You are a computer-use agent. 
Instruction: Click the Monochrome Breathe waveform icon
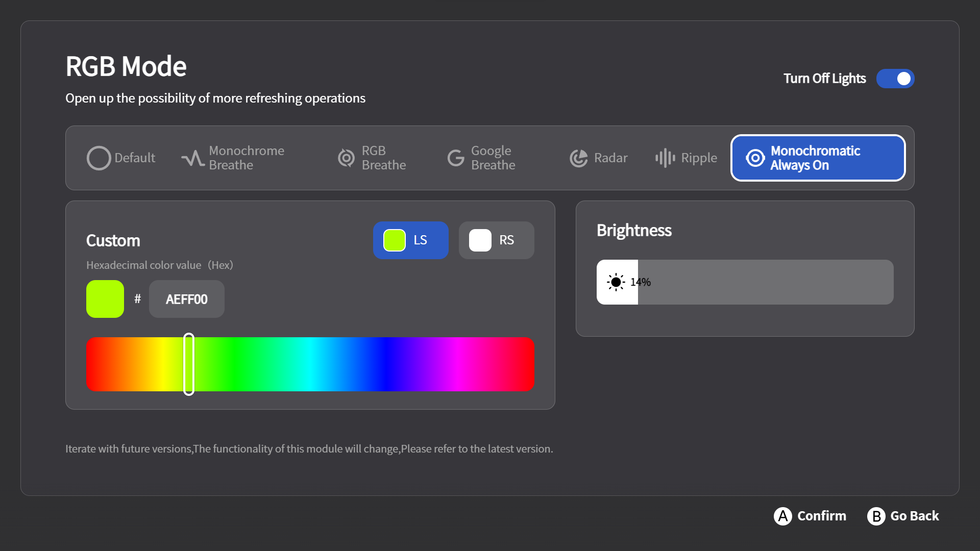pos(192,158)
